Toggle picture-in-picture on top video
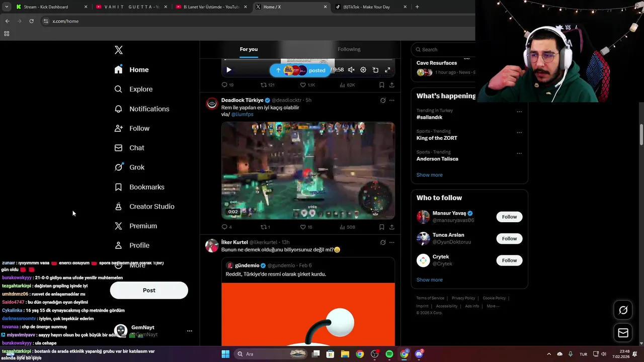Screen dimensions: 644x362 (x=375, y=70)
